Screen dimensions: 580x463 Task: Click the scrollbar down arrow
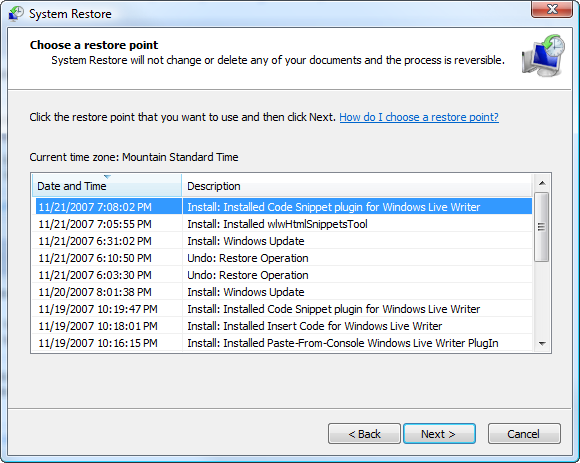click(542, 344)
